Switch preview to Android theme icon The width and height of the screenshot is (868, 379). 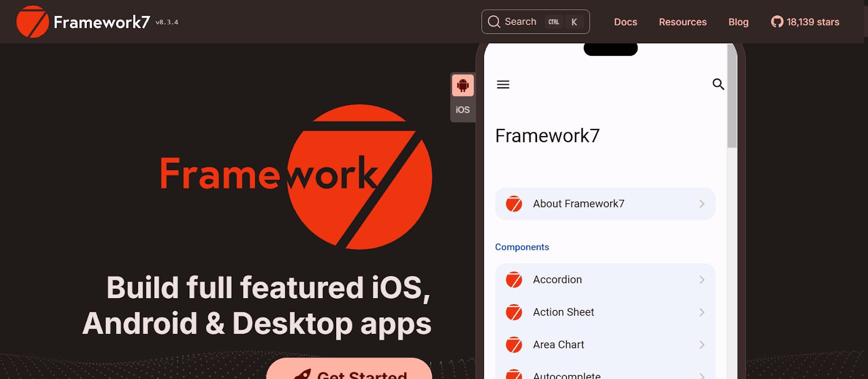tap(463, 85)
